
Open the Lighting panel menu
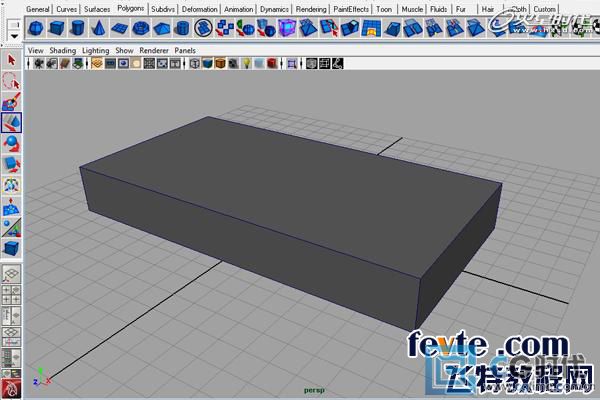96,51
